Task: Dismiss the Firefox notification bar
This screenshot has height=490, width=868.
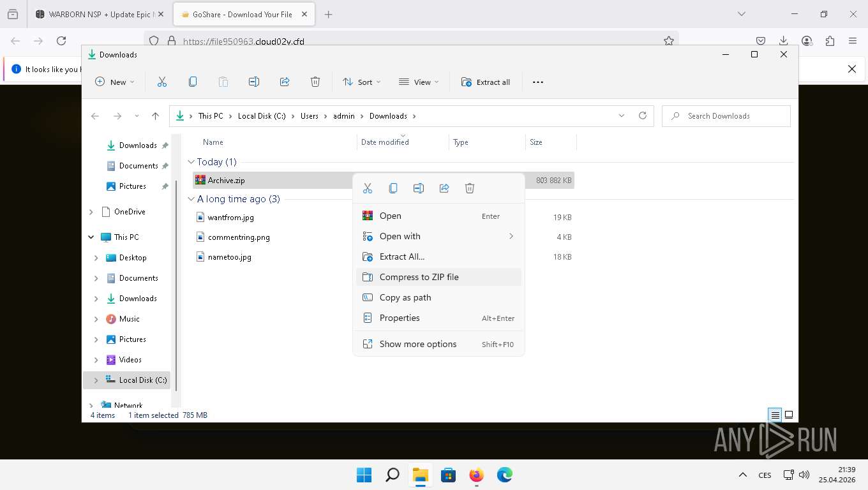Action: tap(851, 69)
